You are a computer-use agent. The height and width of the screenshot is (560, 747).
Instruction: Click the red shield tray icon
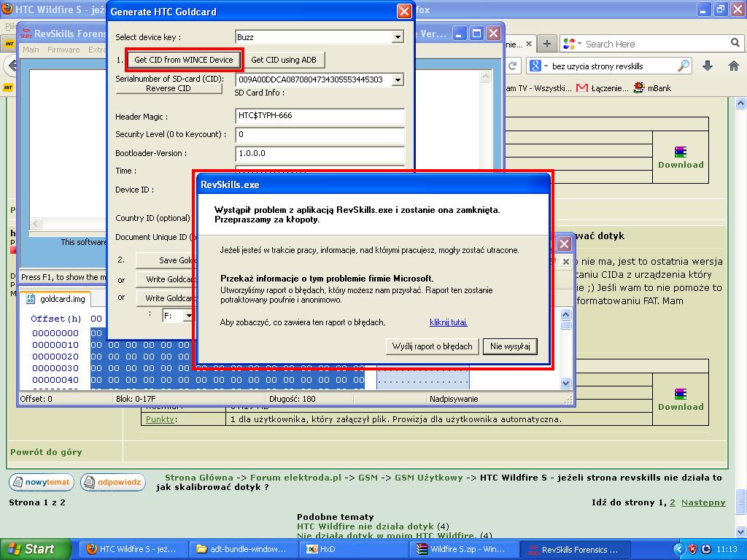click(693, 549)
